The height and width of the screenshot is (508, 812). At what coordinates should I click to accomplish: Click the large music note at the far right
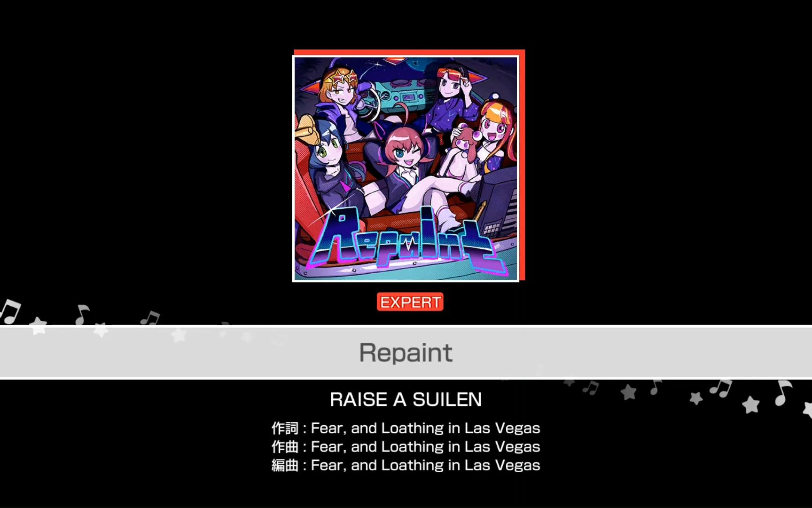(783, 393)
